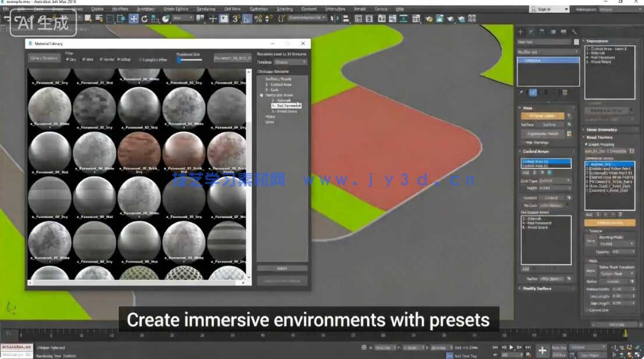This screenshot has width=644, height=359.
Task: Click the thumbnail grid vertical scrollbar
Action: [x=248, y=175]
